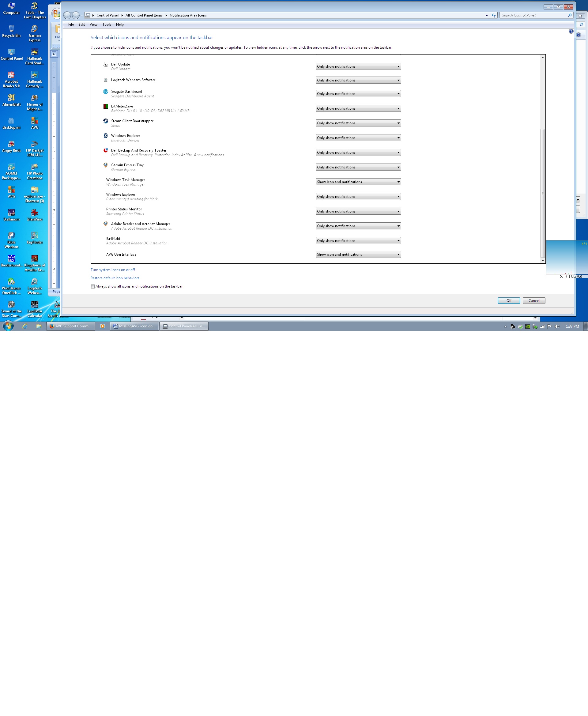Select the IrfanView desktop icon

35,215
